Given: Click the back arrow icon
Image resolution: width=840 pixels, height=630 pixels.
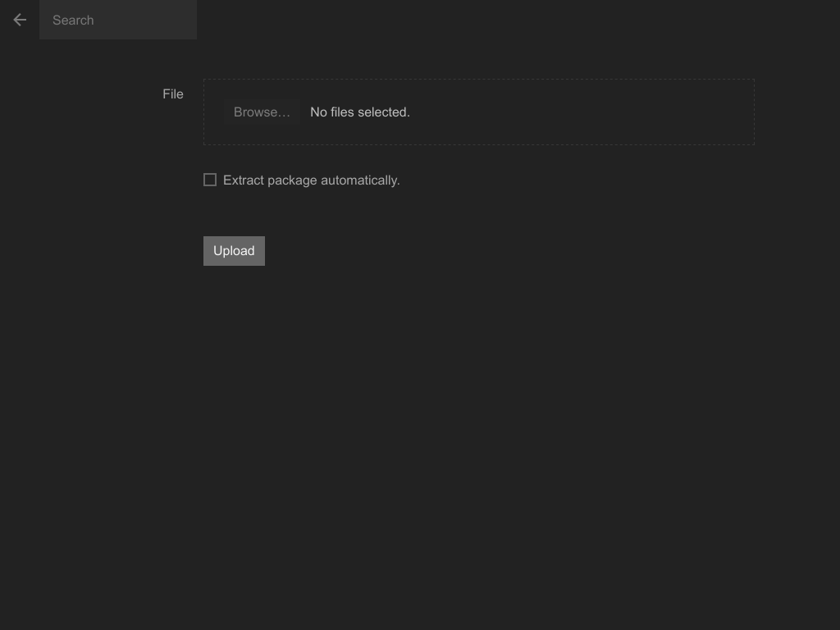Looking at the screenshot, I should 20,20.
